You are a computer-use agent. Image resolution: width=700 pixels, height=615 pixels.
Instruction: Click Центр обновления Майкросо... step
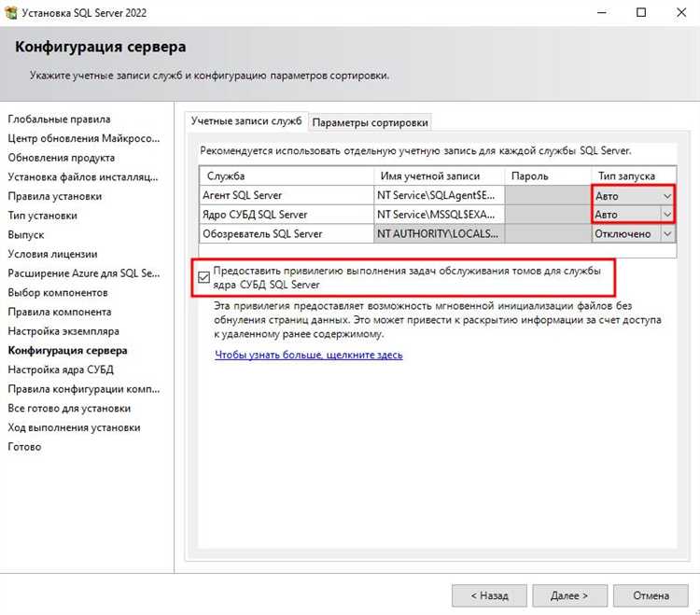(83, 138)
